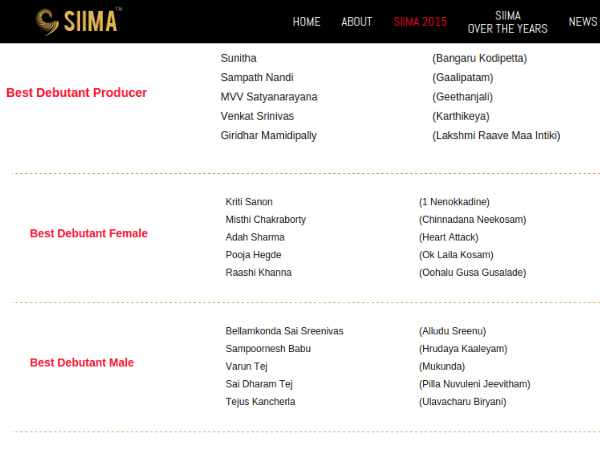Click the film (Bangaru Kodipetta)
600x450 pixels.
tap(479, 59)
